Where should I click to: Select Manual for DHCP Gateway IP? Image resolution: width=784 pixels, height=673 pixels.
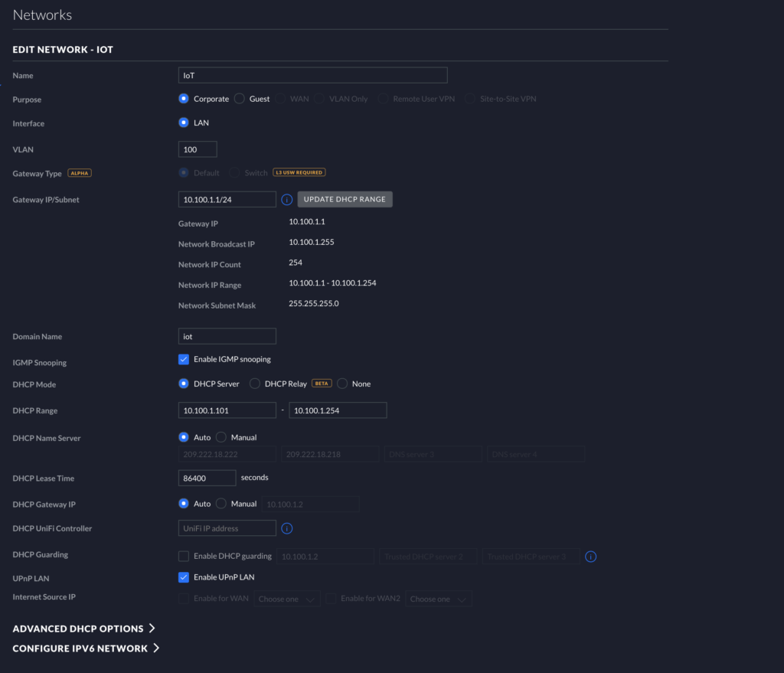point(221,504)
